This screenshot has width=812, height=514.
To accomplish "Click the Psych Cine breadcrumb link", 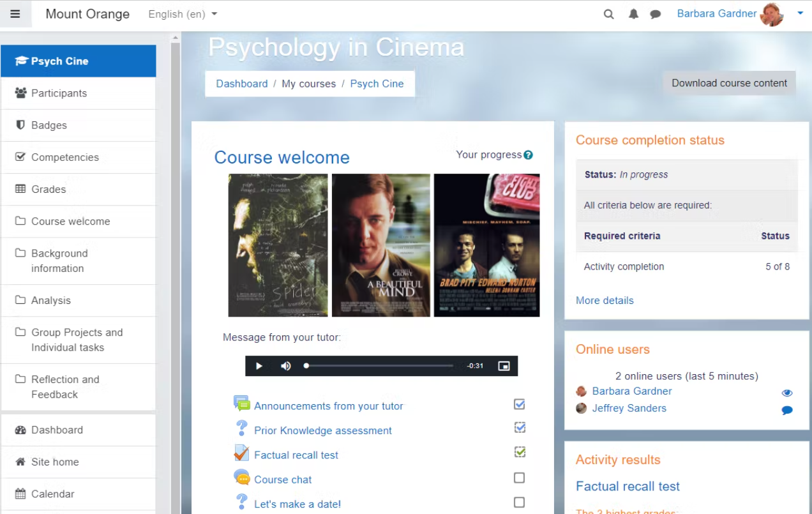I will (x=377, y=84).
